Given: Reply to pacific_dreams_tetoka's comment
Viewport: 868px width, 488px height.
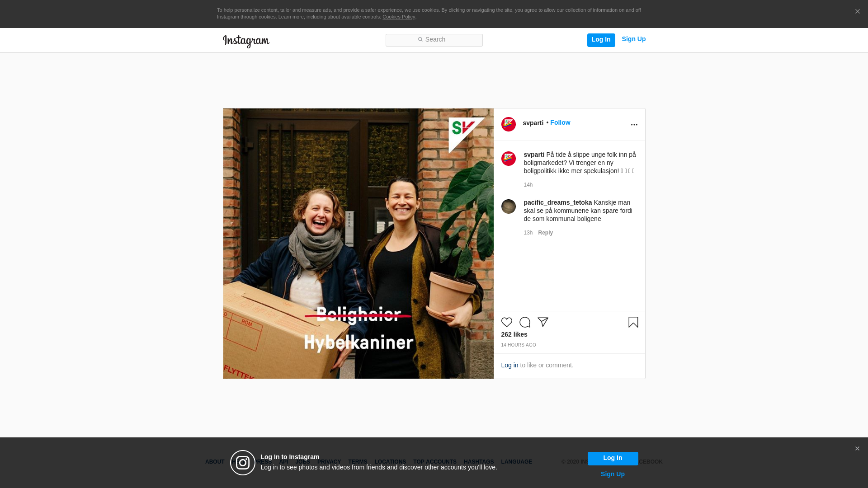Looking at the screenshot, I should (545, 233).
